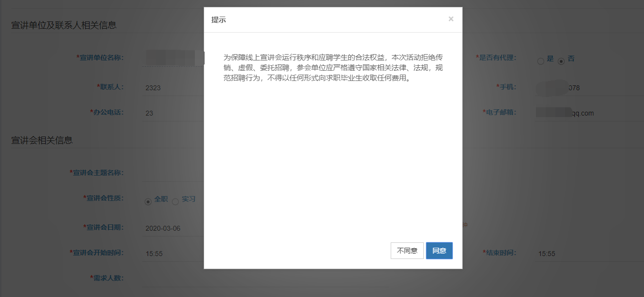Select the 是 radio for 是否有代理

pos(540,61)
